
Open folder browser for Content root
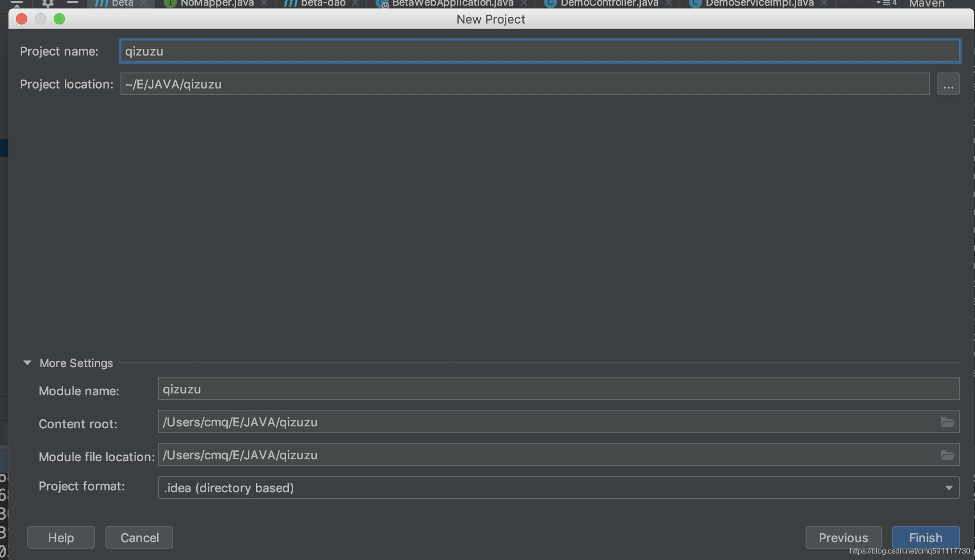pos(947,422)
